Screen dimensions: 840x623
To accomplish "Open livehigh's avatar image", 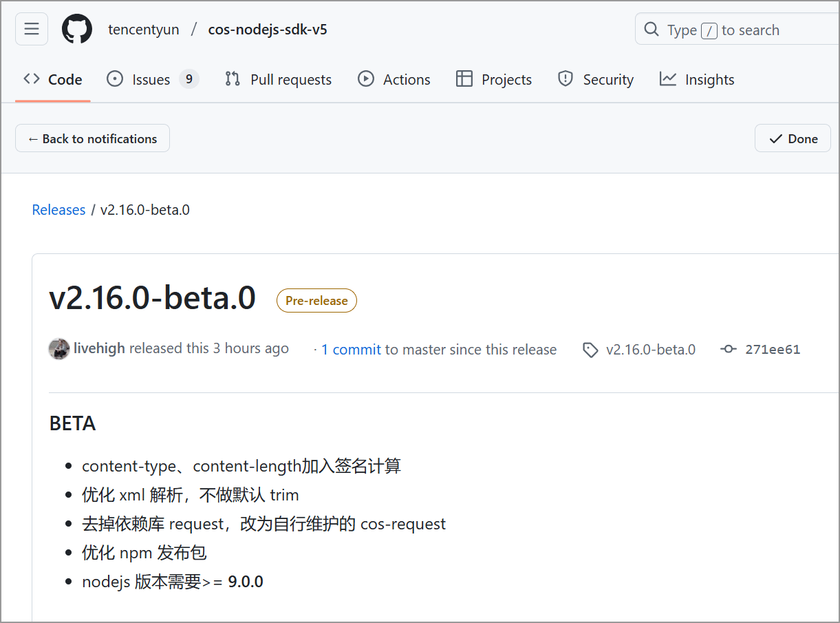I will tap(59, 349).
